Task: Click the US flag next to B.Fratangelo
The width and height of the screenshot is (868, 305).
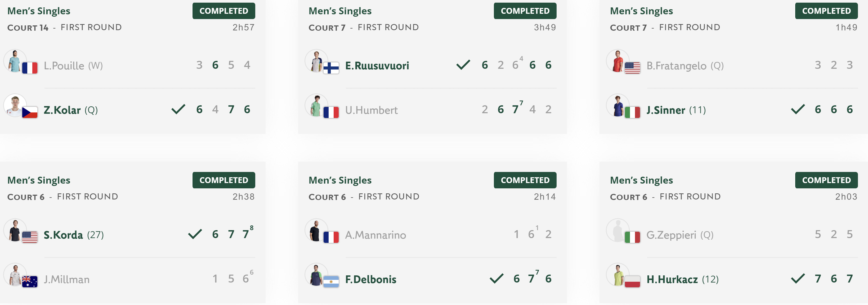Action: coord(632,68)
